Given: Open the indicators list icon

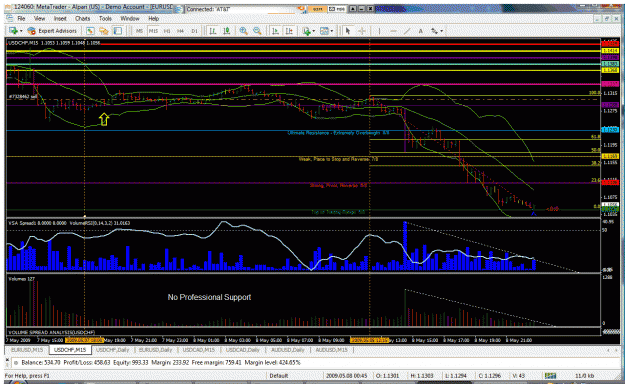Looking at the screenshot, I should [307, 31].
